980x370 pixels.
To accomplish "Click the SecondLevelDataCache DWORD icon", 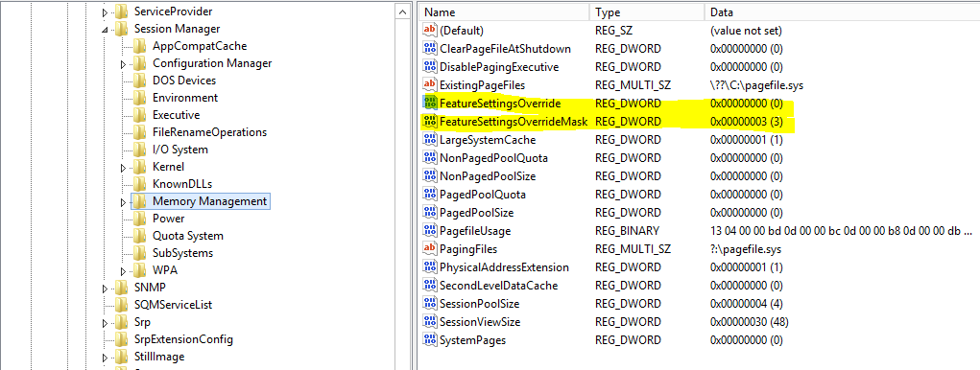I will coord(430,285).
